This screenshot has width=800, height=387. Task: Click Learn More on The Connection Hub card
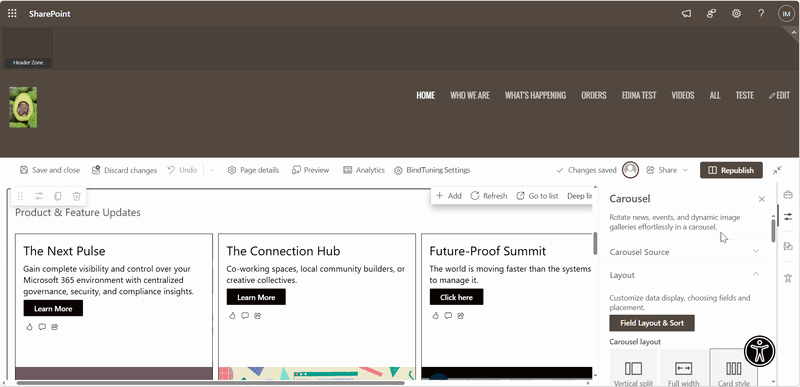[x=256, y=297]
